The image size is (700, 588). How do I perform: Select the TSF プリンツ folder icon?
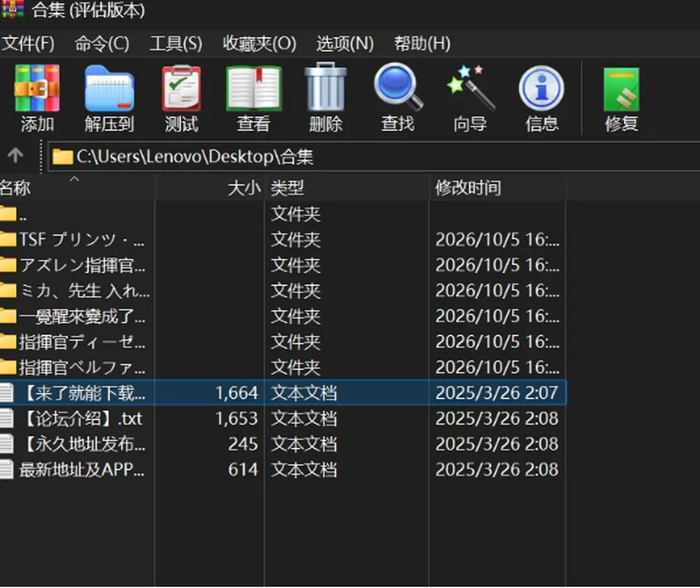(x=8, y=239)
